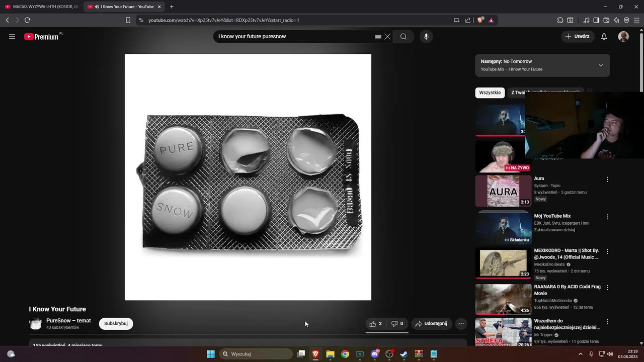644x362 pixels.
Task: Open the NA ŻYWO live stream thumbnail
Action: (x=503, y=156)
